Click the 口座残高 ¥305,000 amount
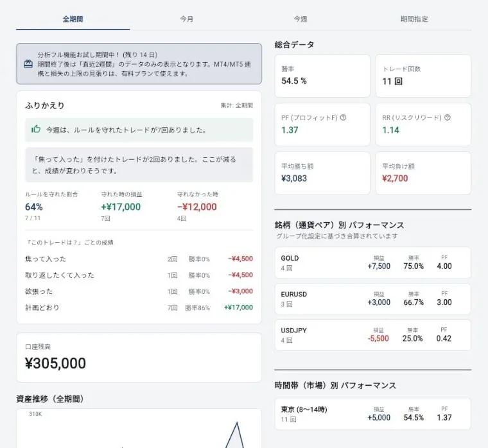 pyautogui.click(x=55, y=363)
